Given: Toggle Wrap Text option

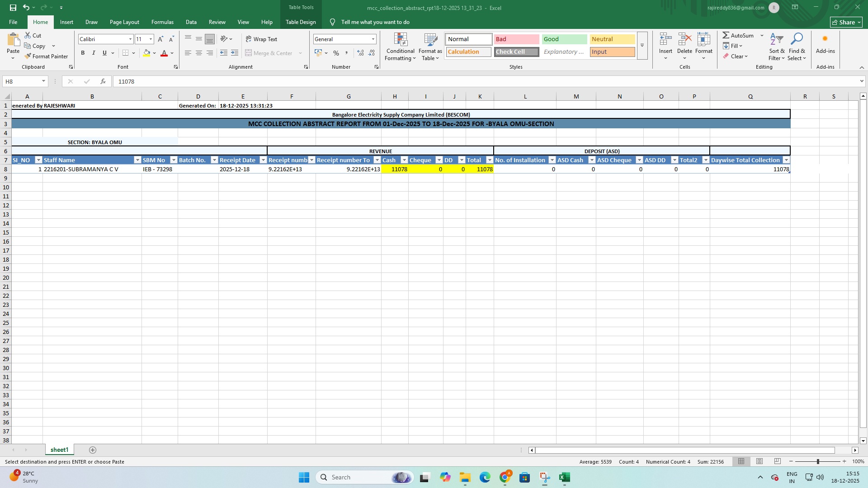Looking at the screenshot, I should click(x=261, y=39).
